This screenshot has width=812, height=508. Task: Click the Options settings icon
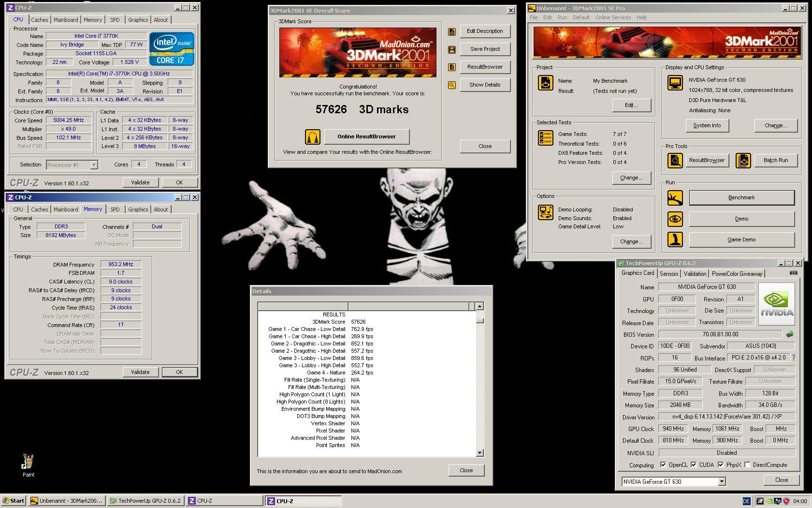[x=546, y=212]
